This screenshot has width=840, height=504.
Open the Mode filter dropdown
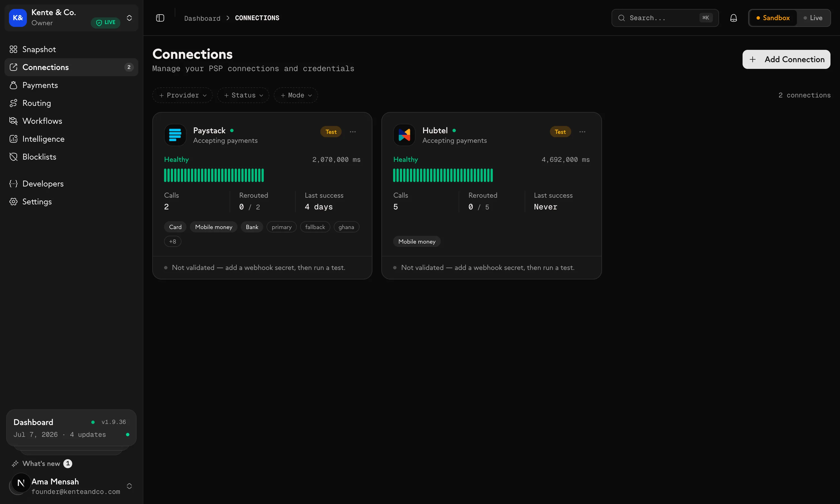pyautogui.click(x=296, y=95)
